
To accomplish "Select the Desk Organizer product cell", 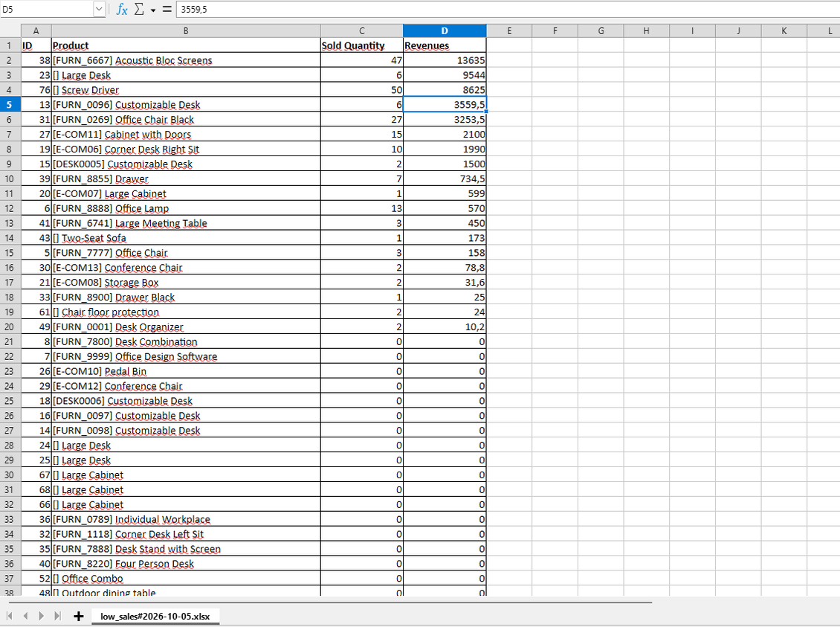I will coord(186,327).
